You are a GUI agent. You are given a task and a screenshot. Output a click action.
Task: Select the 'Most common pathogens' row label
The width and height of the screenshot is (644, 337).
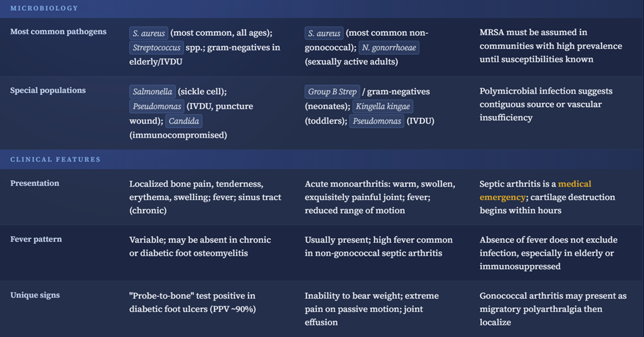tap(58, 32)
